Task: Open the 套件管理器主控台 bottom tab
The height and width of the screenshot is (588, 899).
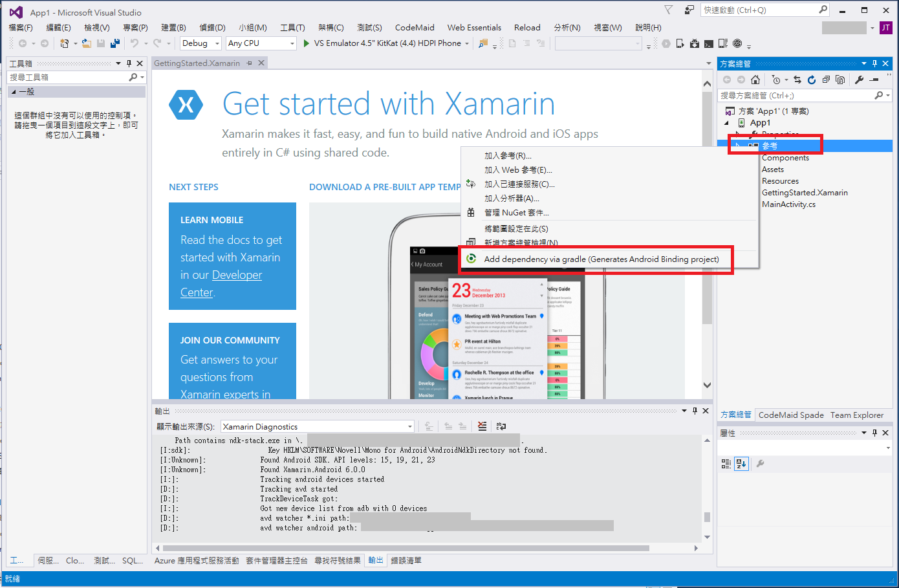Action: point(276,561)
